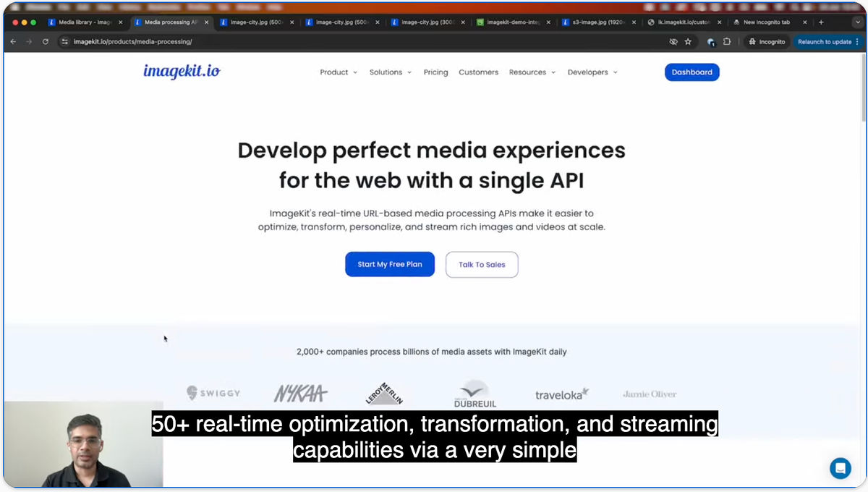The width and height of the screenshot is (868, 492).
Task: Switch to the New Incognito tab
Action: (771, 22)
